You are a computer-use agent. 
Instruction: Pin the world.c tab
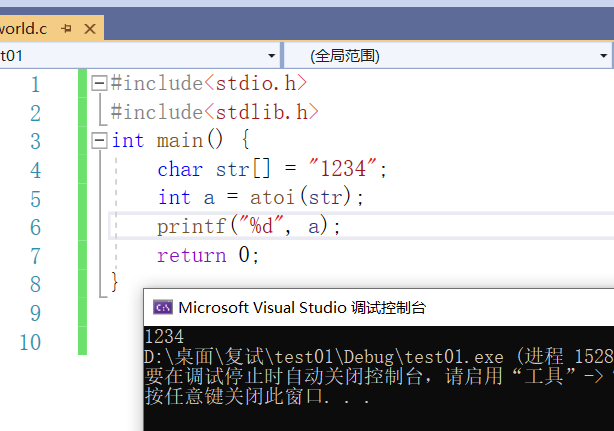67,29
